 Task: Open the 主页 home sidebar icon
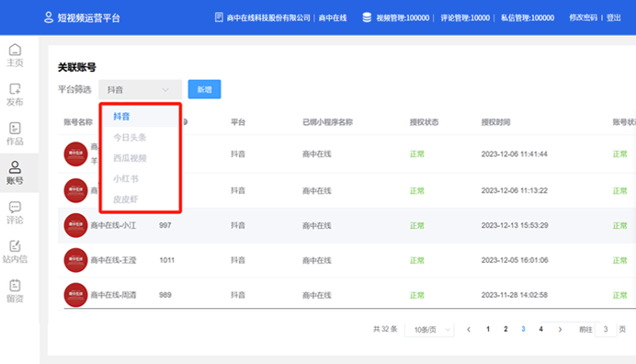(x=15, y=55)
